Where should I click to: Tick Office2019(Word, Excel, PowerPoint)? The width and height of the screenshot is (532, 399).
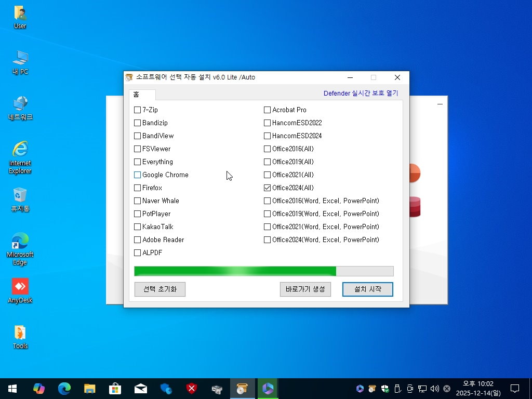tap(268, 214)
